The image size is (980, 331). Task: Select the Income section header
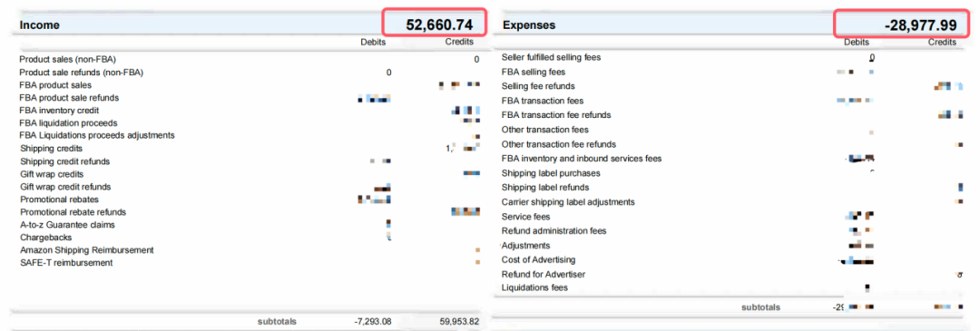click(x=39, y=25)
